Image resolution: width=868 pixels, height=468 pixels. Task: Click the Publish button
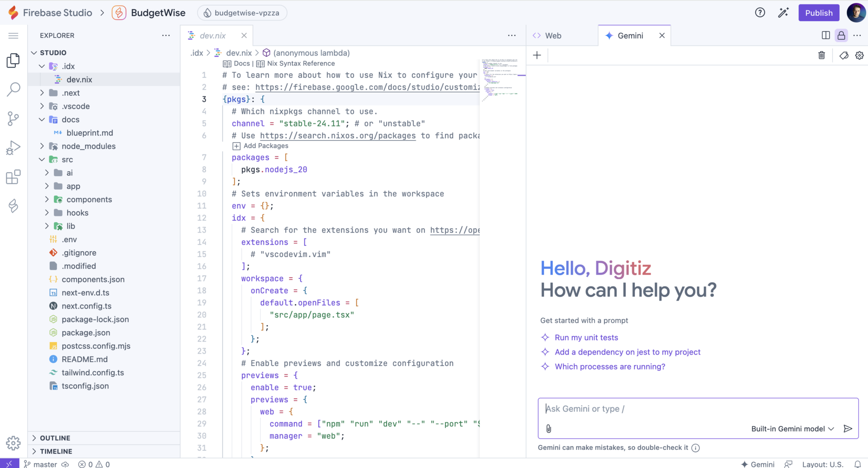[x=819, y=13]
